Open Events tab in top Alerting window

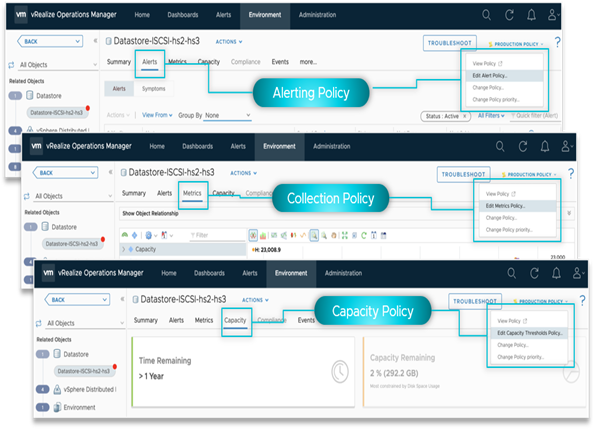click(x=280, y=62)
